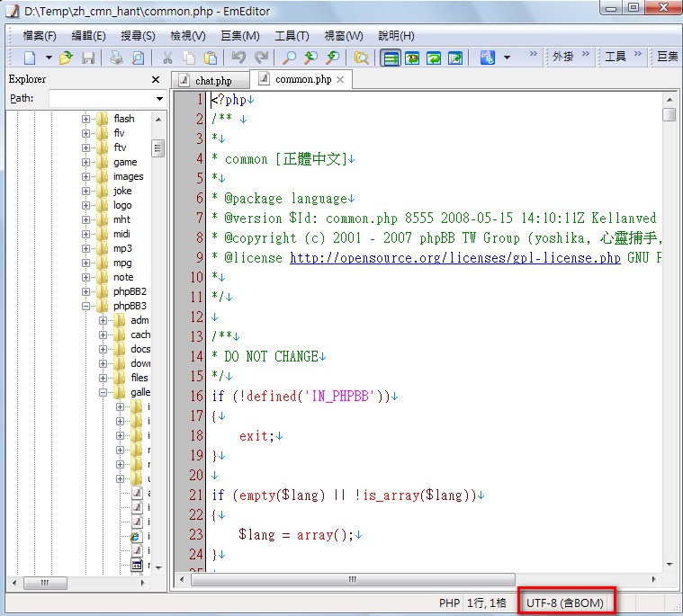Viewport: 683px width, 616px height.
Task: Copy selection with the toolbar Copy icon
Action: 189,58
